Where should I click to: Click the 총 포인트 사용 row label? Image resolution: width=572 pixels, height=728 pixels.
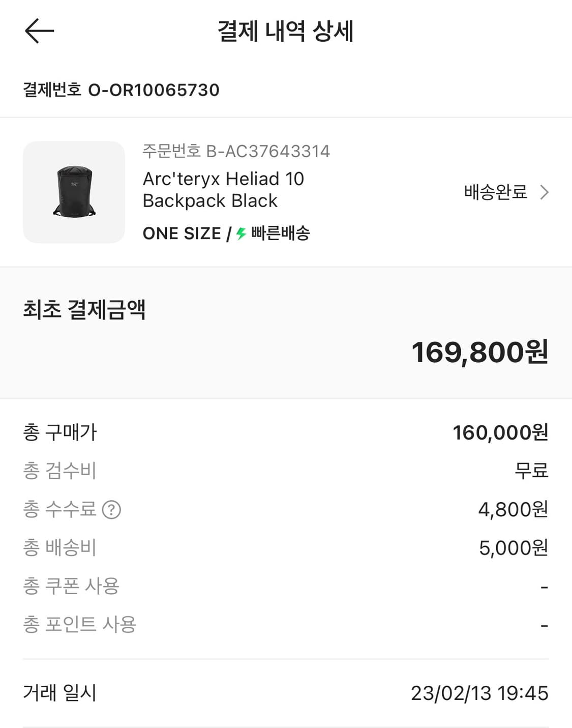click(x=80, y=624)
